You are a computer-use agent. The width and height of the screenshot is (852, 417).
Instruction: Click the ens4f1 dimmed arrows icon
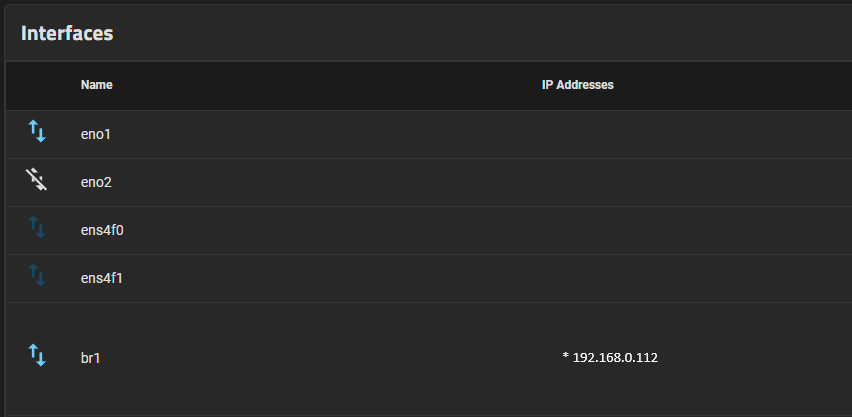coord(37,275)
